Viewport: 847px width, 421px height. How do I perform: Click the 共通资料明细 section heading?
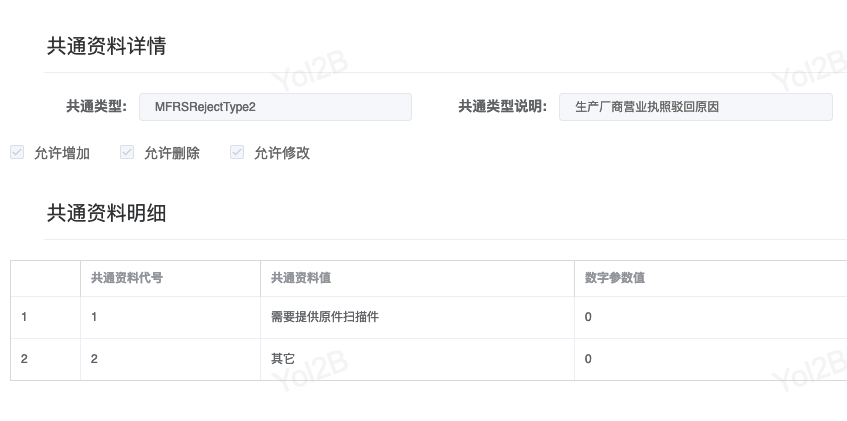coord(106,213)
